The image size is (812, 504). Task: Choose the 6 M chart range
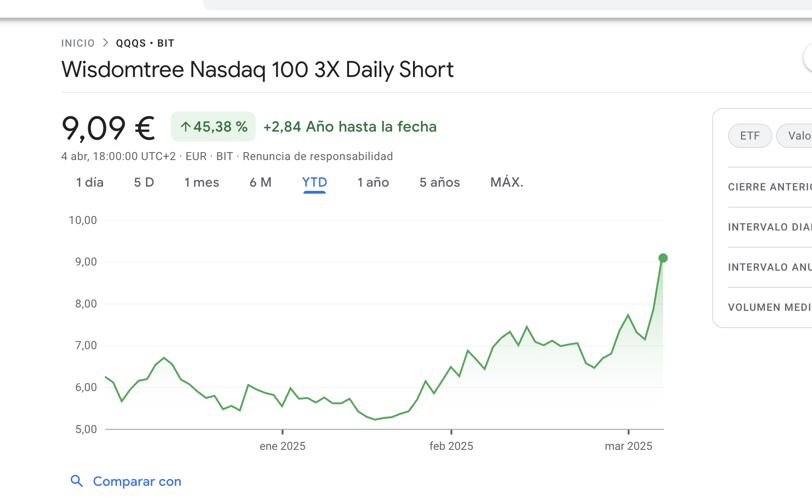(x=260, y=182)
